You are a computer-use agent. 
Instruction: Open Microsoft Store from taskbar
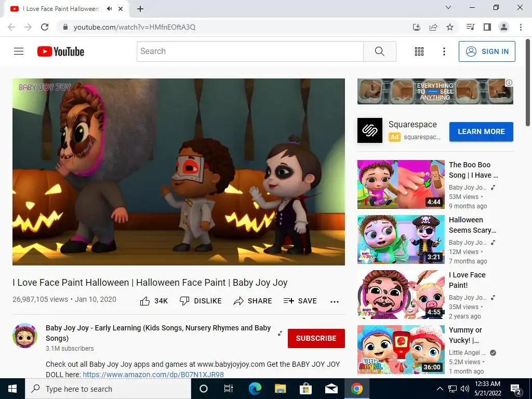pyautogui.click(x=305, y=389)
